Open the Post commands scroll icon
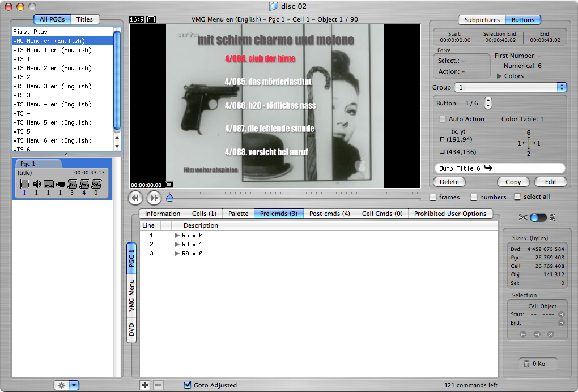578x392 pixels. (84, 184)
